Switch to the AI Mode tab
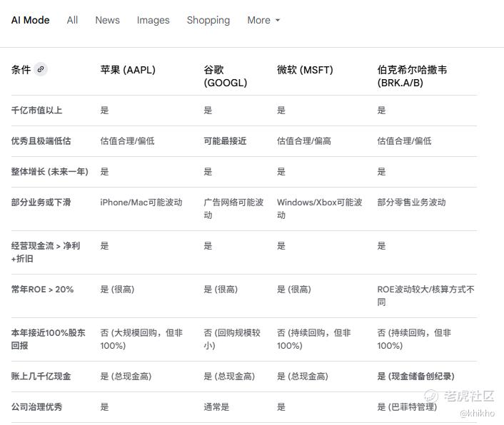 pos(31,20)
